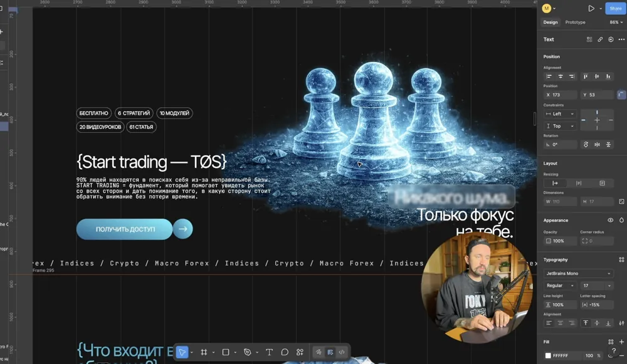
Task: Select the Pen tool
Action: coord(247,352)
